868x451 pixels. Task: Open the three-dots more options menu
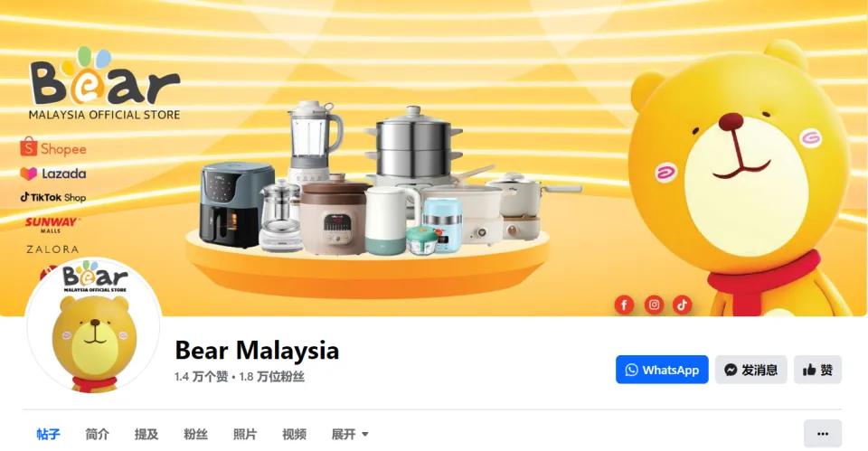pyautogui.click(x=823, y=434)
